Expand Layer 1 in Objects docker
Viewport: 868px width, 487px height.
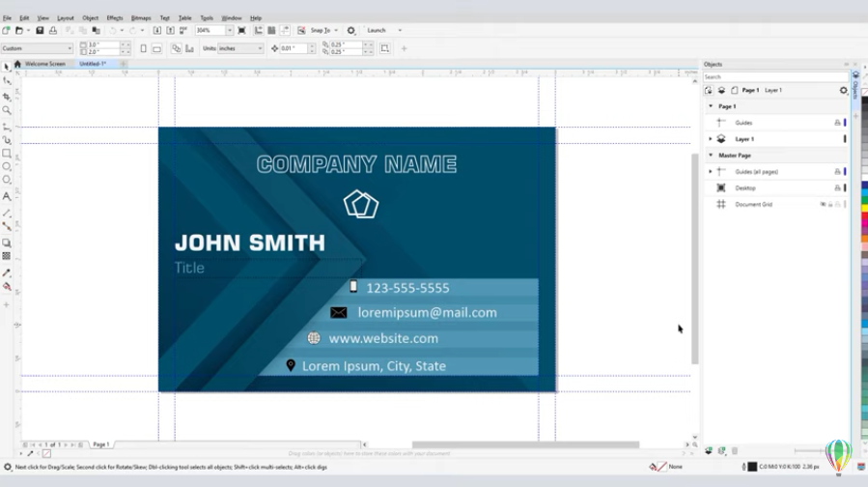click(x=711, y=139)
